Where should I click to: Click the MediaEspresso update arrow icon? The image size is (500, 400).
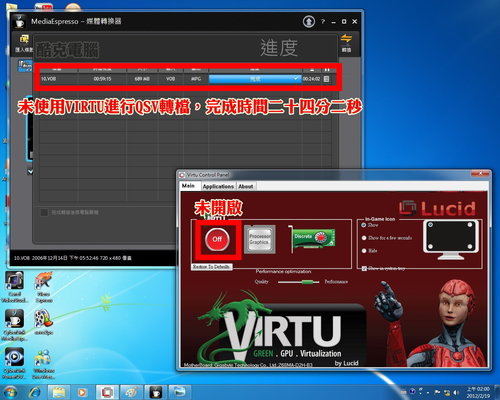pos(309,22)
